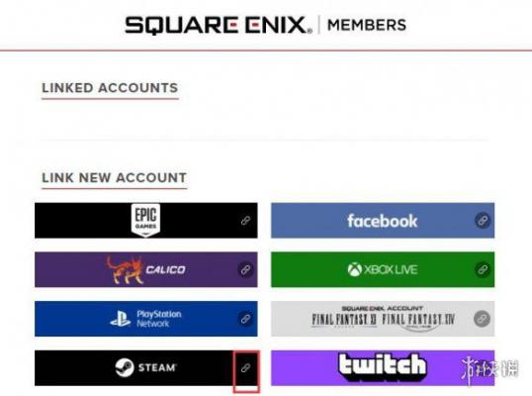
Task: Click the Epic Games link chain icon
Action: [245, 221]
